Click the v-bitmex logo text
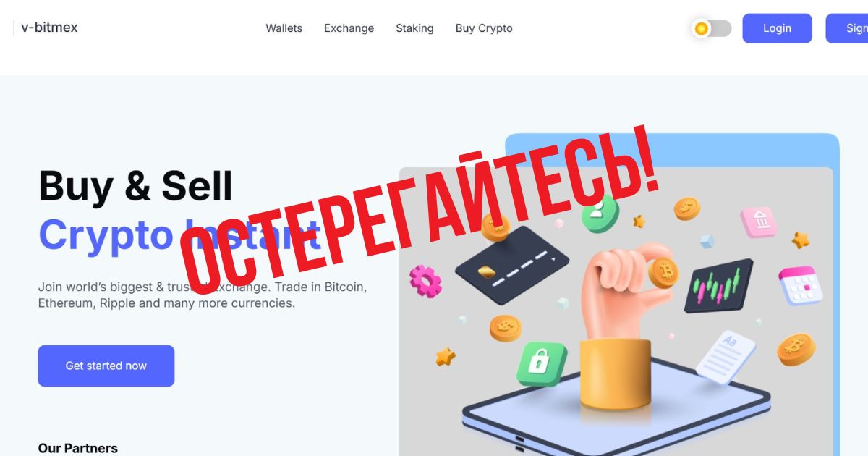 pyautogui.click(x=49, y=28)
